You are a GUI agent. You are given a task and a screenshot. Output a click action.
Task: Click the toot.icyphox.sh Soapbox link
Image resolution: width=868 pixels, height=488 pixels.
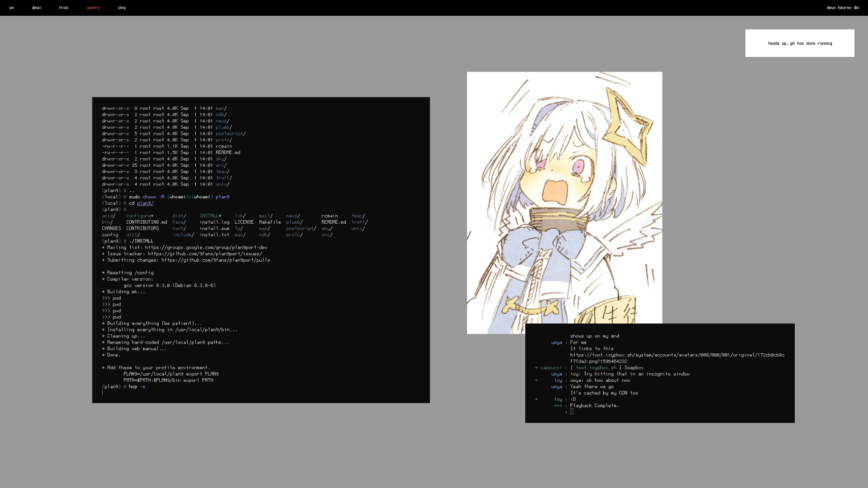tap(596, 368)
